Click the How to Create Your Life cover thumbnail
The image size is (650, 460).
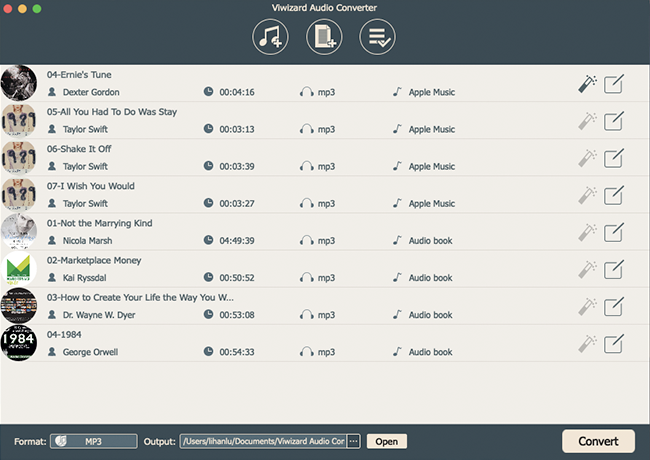point(19,306)
